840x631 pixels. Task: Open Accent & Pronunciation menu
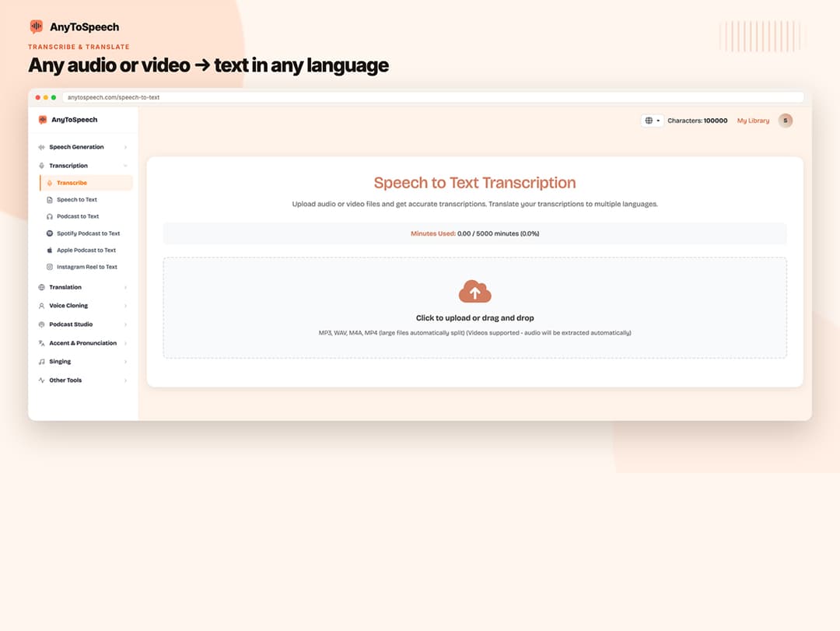click(82, 343)
